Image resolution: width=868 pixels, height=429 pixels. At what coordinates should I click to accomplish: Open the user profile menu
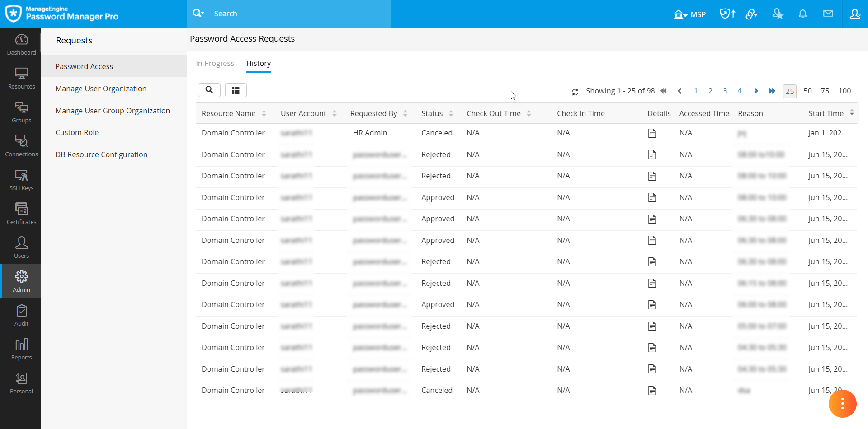(854, 14)
